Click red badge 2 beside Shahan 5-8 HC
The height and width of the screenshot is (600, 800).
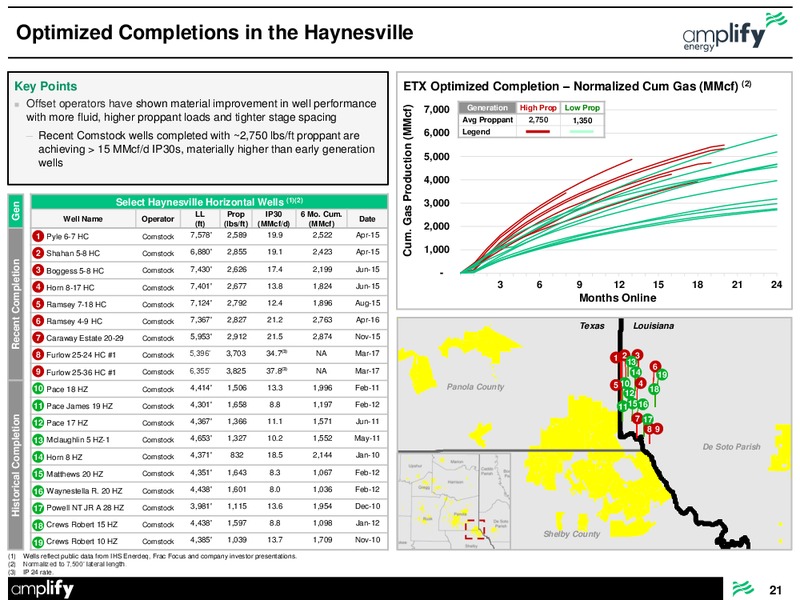pos(38,253)
